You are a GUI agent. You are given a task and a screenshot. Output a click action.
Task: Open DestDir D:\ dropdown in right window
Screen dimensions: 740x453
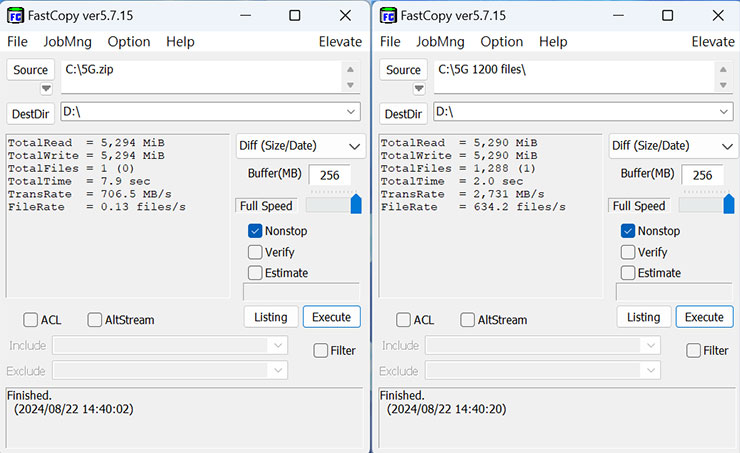point(723,112)
